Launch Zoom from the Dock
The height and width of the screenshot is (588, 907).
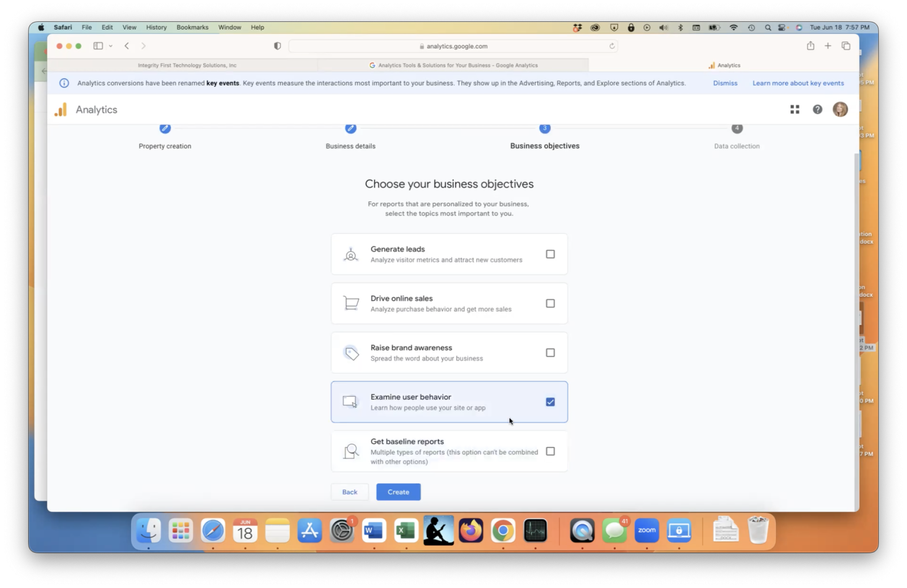[x=646, y=530]
